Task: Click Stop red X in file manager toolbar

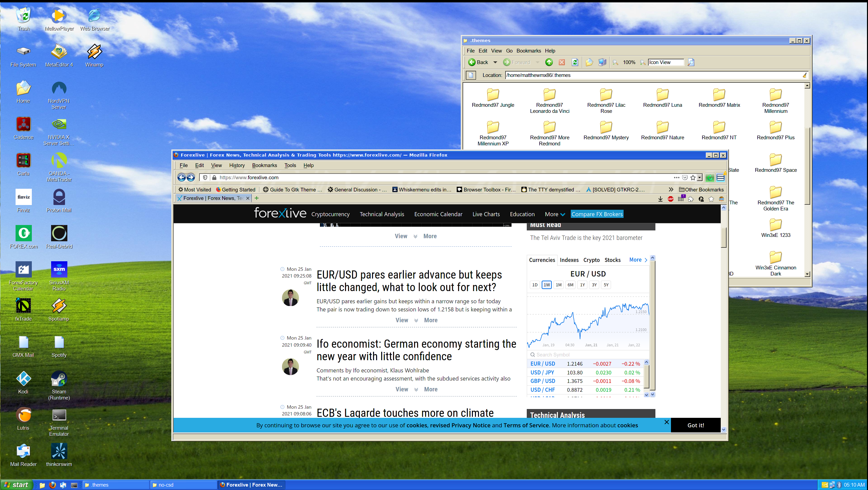Action: [x=562, y=62]
